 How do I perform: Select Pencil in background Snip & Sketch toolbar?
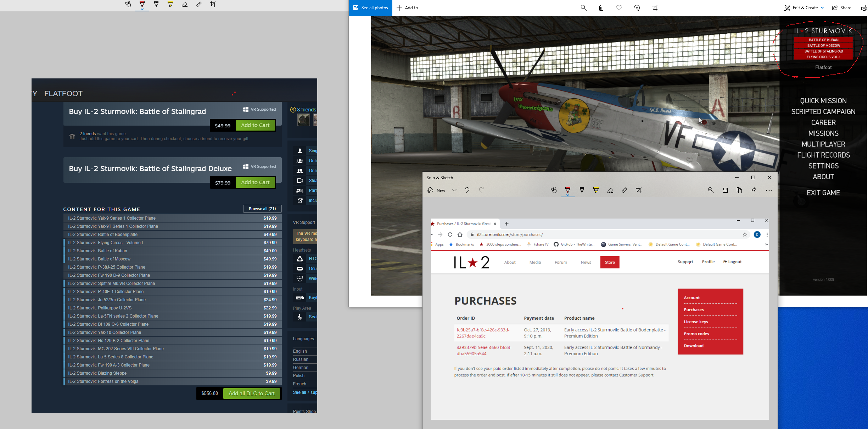point(156,5)
